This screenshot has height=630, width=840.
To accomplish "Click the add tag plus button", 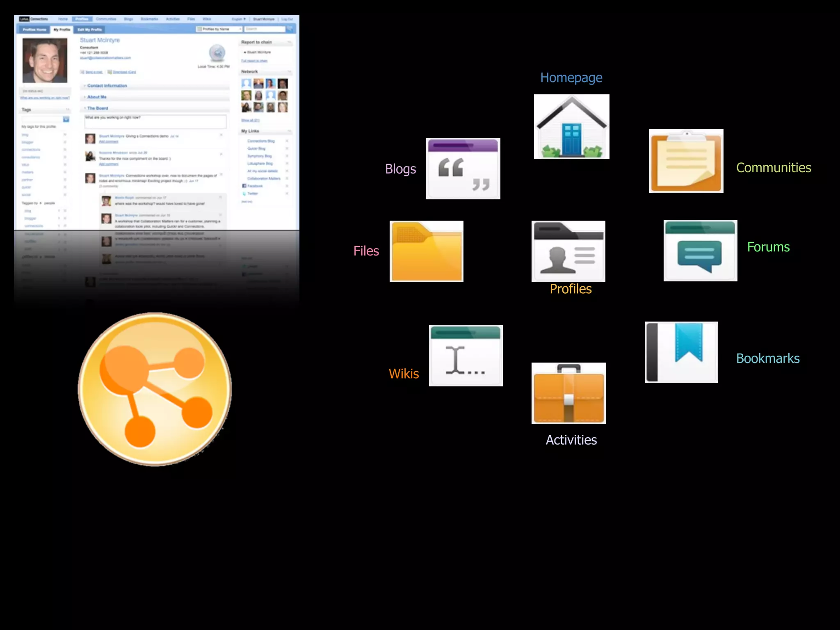I will pyautogui.click(x=66, y=119).
